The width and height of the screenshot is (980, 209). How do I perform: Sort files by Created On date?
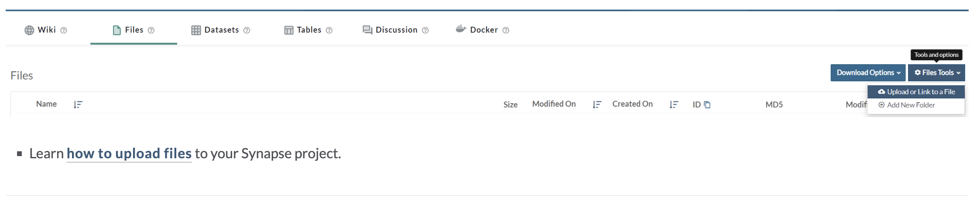point(674,104)
